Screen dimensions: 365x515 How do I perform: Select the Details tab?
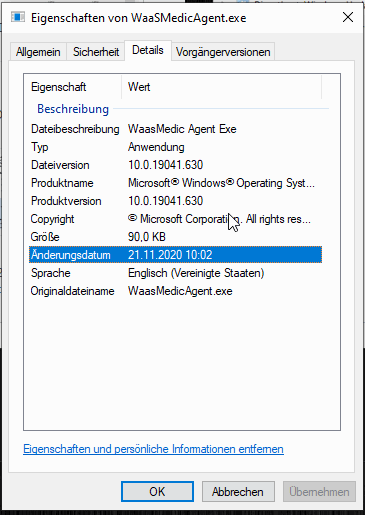coord(148,50)
